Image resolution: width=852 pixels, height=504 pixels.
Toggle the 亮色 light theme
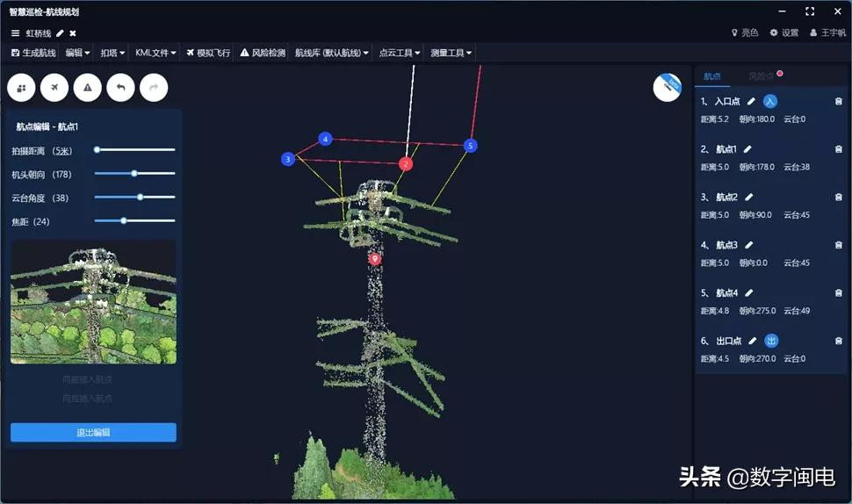tap(745, 32)
